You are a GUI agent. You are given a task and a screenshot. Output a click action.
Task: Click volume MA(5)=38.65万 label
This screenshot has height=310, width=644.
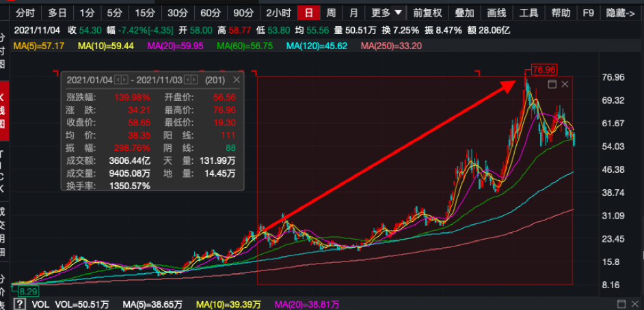click(x=152, y=305)
